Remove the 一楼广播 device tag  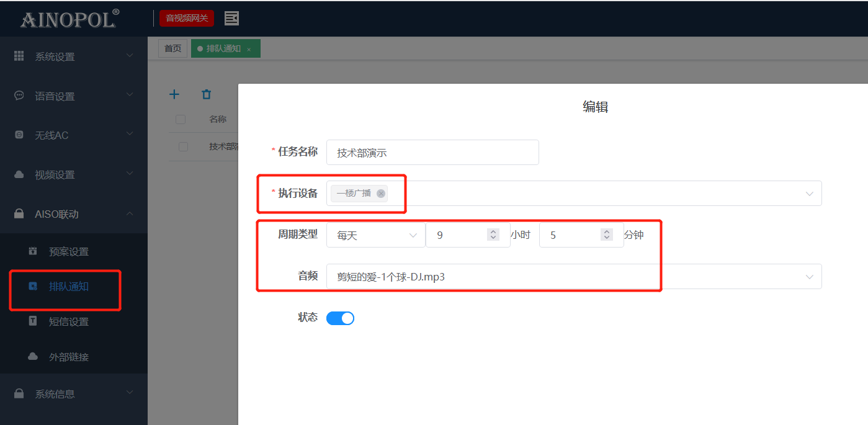pos(381,194)
